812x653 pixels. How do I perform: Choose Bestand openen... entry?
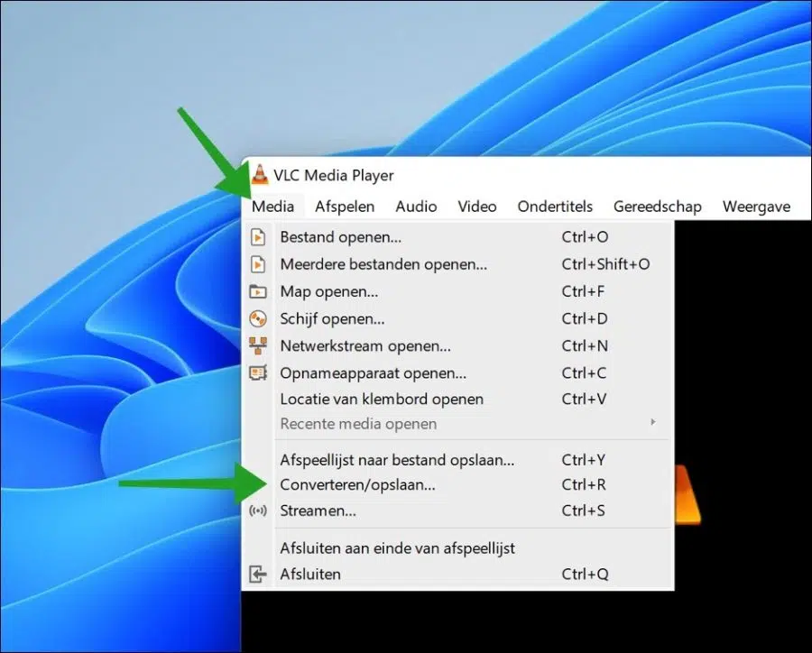tap(457, 237)
